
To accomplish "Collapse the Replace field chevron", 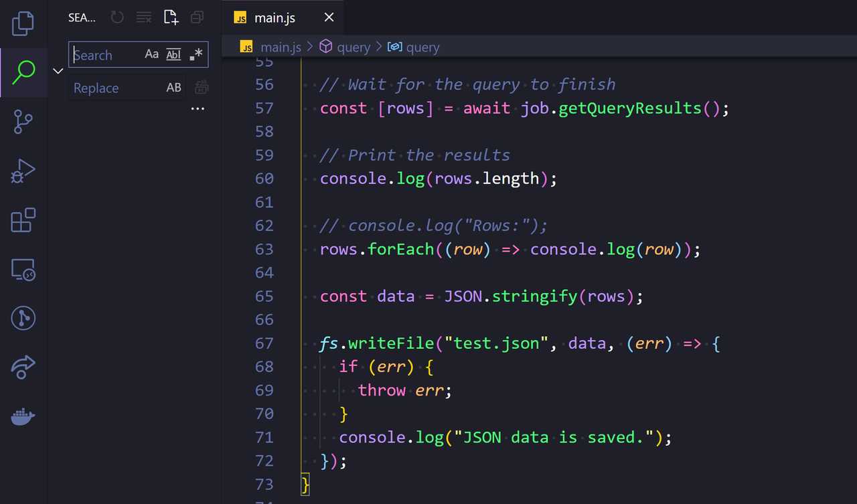I will click(x=58, y=71).
